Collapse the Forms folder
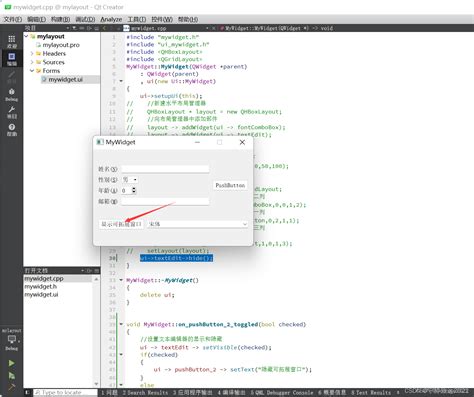This screenshot has height=397, width=474. 32,71
